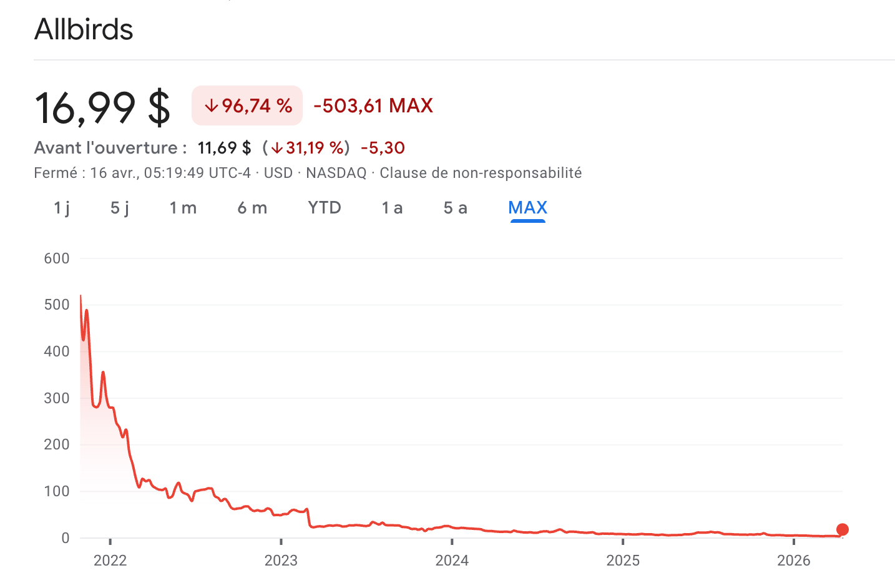Click the 2022 label on the time axis

point(110,561)
